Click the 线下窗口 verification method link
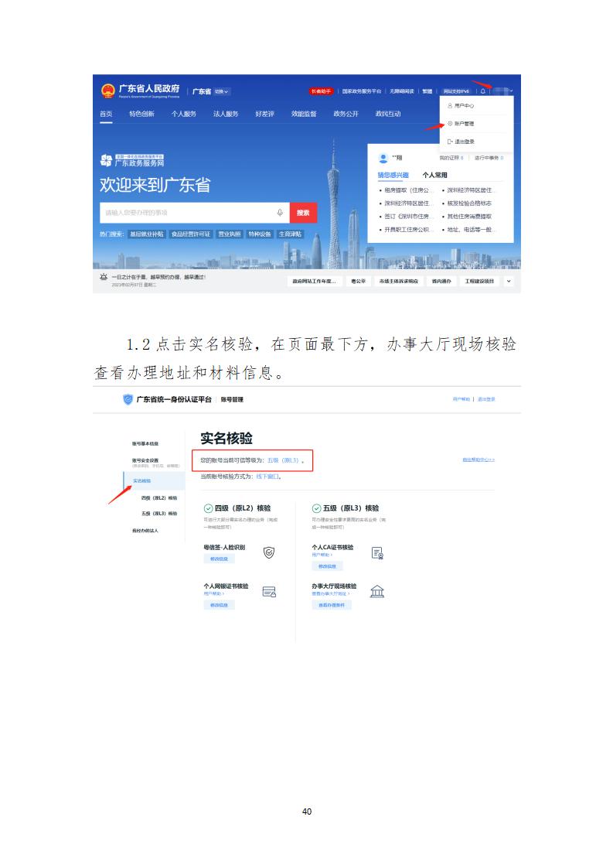 point(267,476)
